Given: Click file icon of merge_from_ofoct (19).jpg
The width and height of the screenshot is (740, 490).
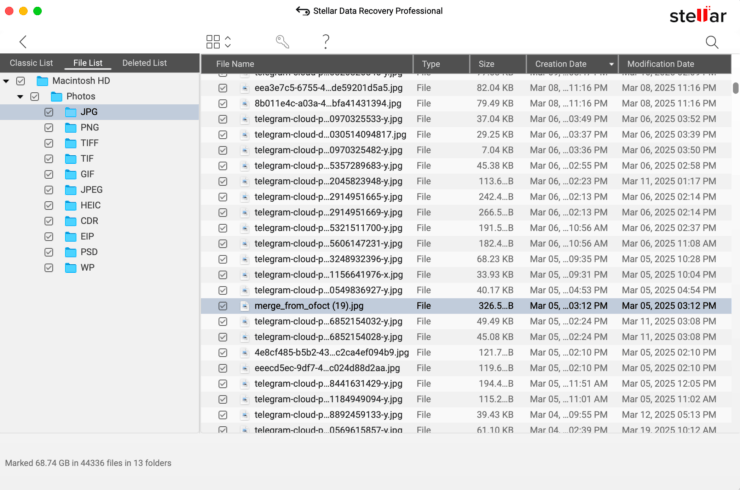Looking at the screenshot, I should [x=243, y=306].
